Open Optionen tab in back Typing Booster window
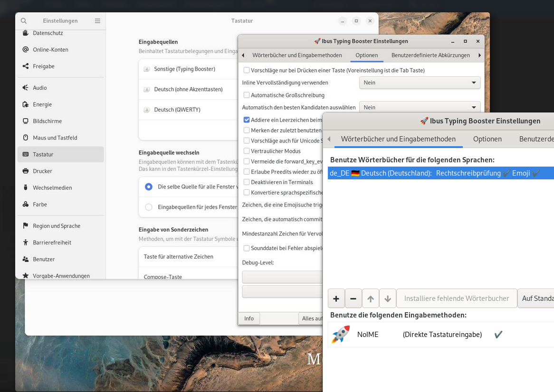Viewport: 554px width, 392px height. tap(366, 56)
